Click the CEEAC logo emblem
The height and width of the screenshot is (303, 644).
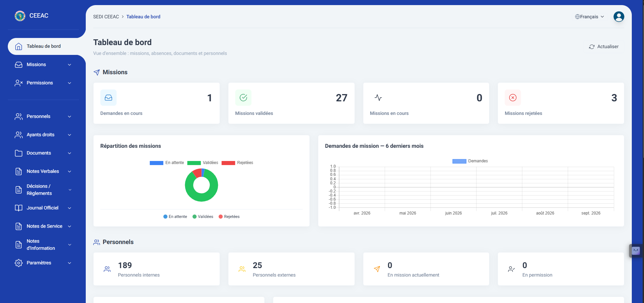click(20, 16)
